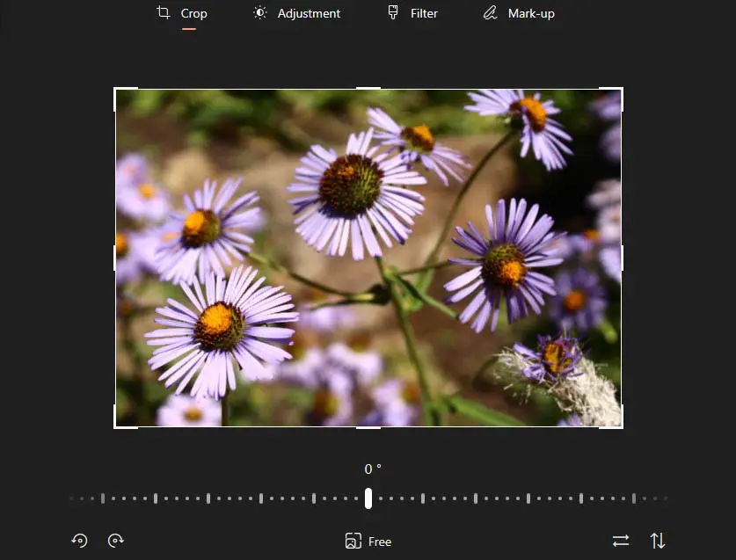The height and width of the screenshot is (560, 736).
Task: Click the 0° rotation angle readout
Action: click(373, 469)
